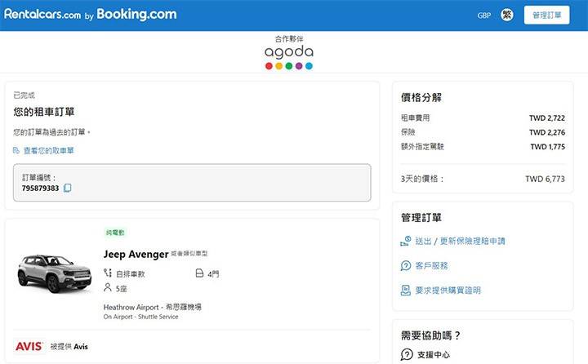This screenshot has width=588, height=364.
Task: Click the support center speech bubble icon
Action: [x=406, y=354]
